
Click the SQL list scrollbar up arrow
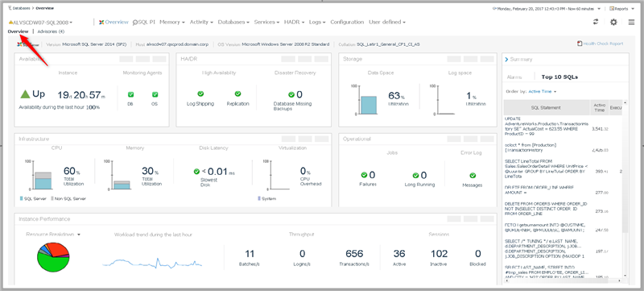point(625,102)
